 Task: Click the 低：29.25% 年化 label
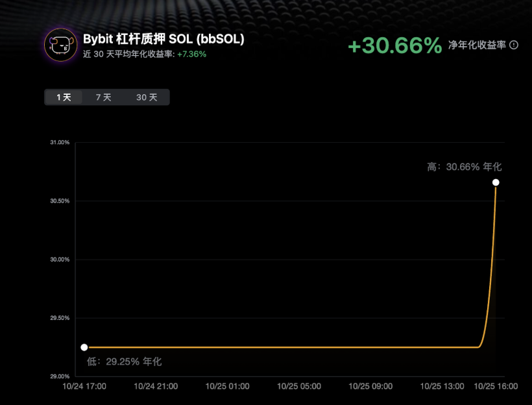click(124, 362)
